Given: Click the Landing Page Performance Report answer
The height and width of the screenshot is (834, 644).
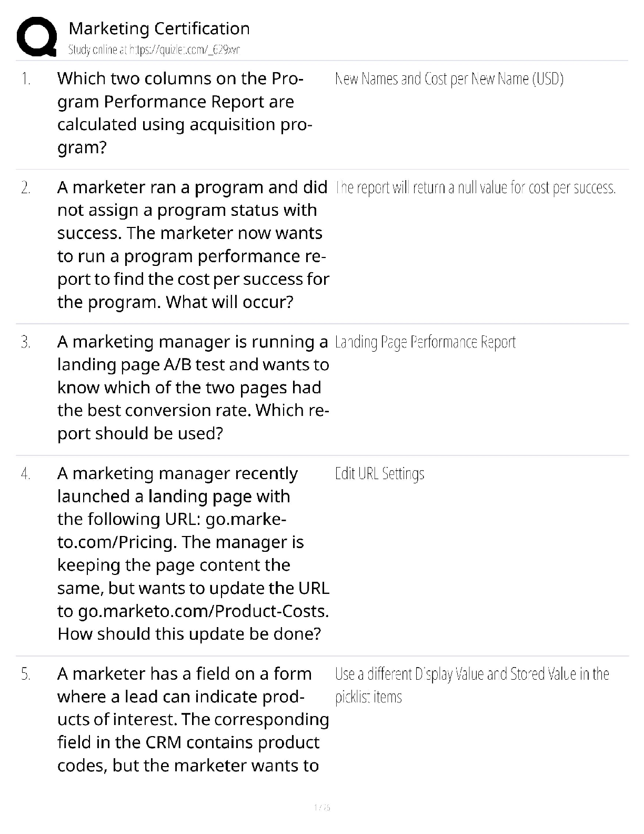Looking at the screenshot, I should [425, 342].
